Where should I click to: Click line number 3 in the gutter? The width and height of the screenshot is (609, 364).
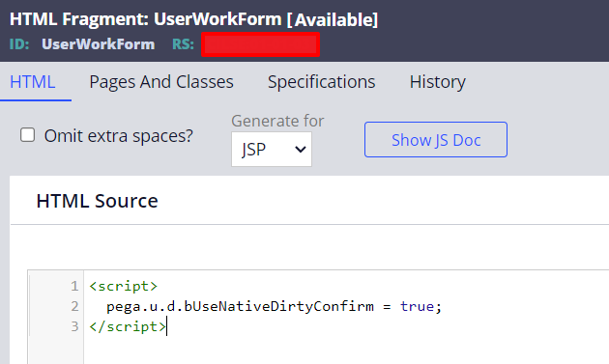click(x=74, y=326)
